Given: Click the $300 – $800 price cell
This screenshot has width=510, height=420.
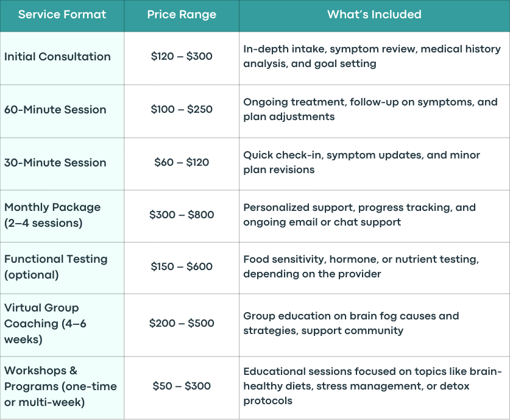Looking at the screenshot, I should (x=182, y=215).
